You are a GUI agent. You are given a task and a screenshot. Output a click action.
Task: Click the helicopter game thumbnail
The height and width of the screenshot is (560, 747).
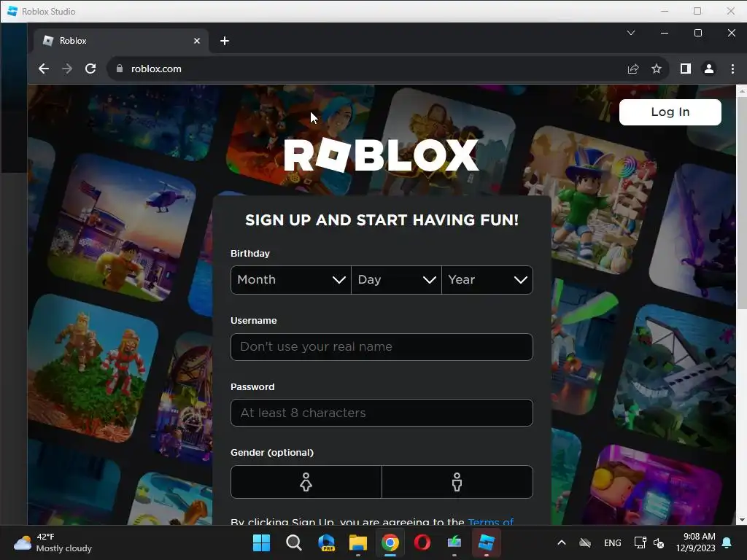pos(122,227)
